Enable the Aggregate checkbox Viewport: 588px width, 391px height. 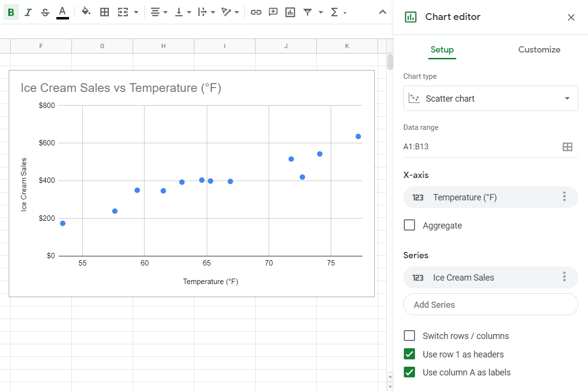coord(409,225)
